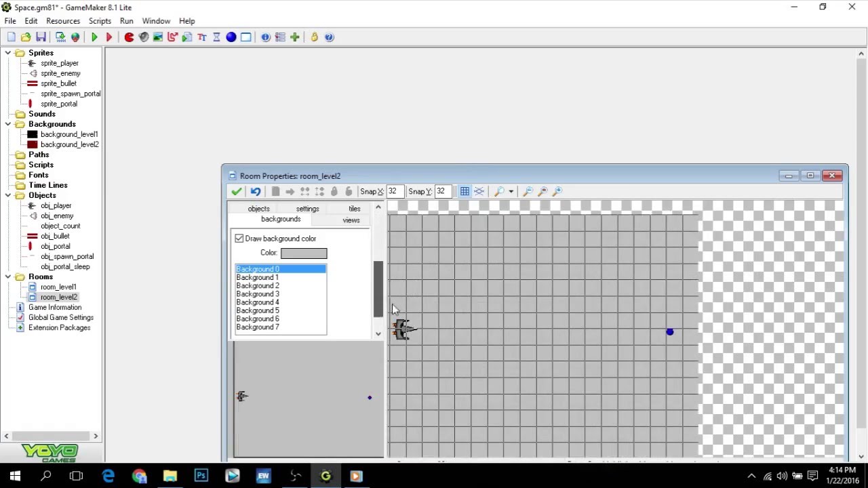Run game in debug mode
The height and width of the screenshot is (488, 868).
[108, 37]
